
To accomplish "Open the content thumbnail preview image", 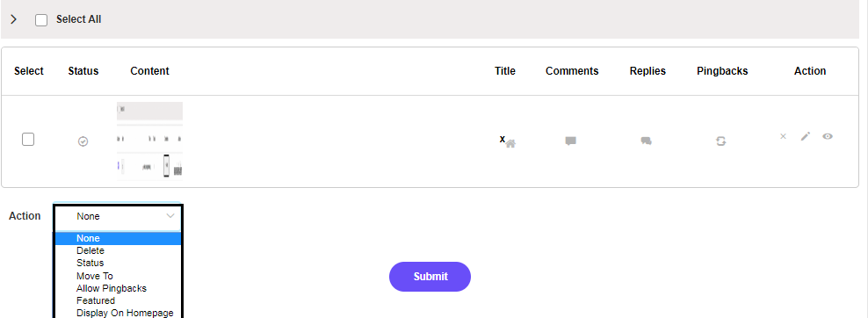I will (x=149, y=141).
